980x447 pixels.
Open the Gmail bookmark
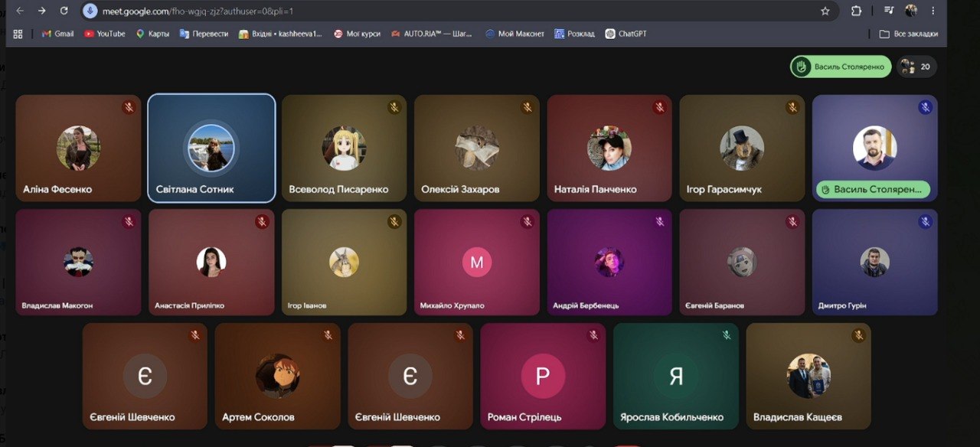[58, 34]
